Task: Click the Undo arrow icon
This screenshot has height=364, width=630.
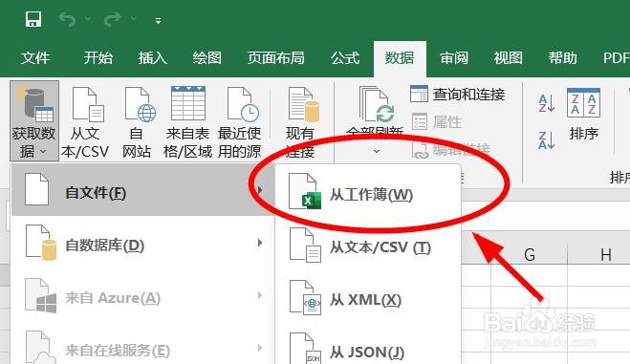Action: pos(67,19)
